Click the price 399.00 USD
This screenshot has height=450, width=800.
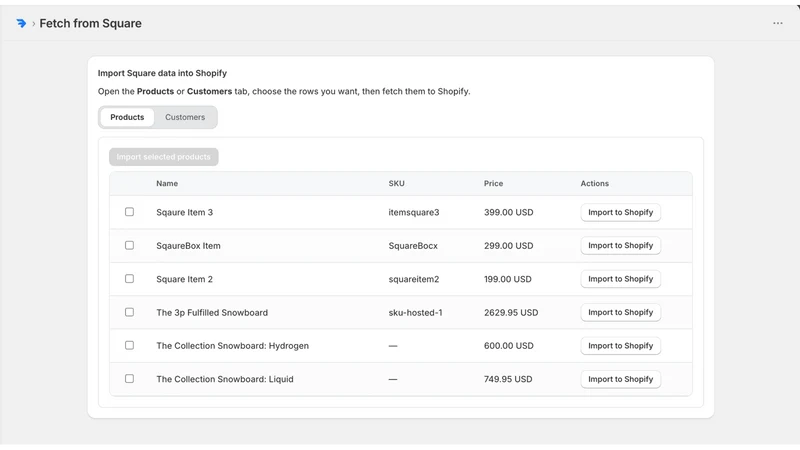tap(509, 212)
